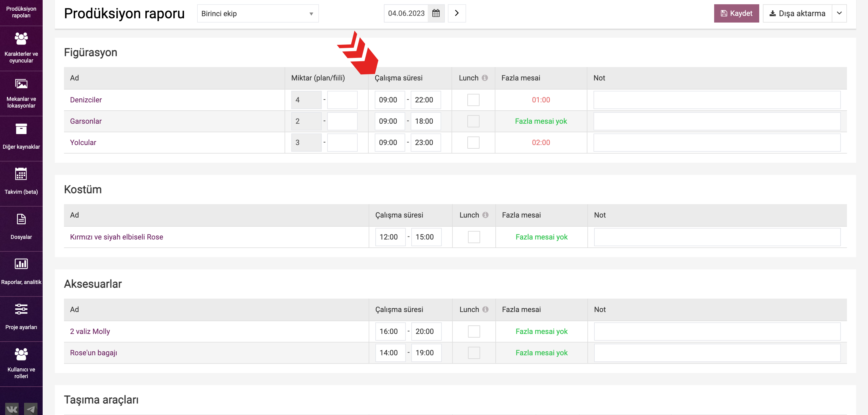Screen dimensions: 868x415
Task: Show Lunch info icon in Figürasyon header
Action: coord(484,78)
